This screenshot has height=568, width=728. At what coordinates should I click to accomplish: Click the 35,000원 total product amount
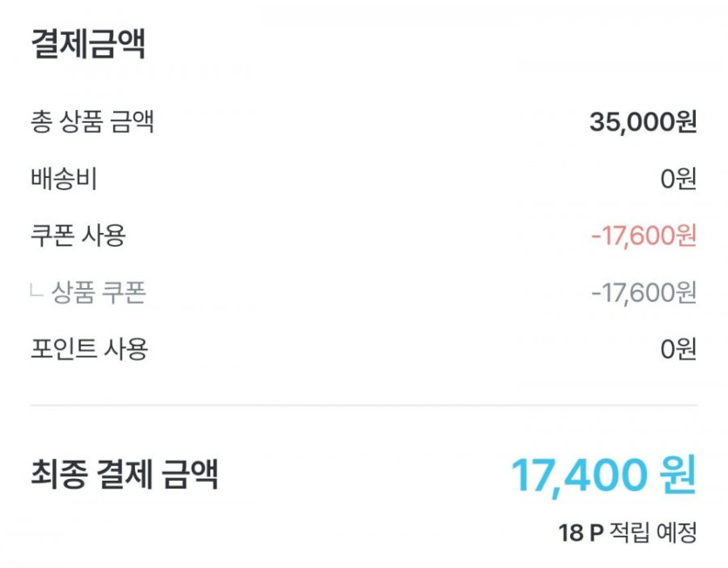(x=643, y=122)
